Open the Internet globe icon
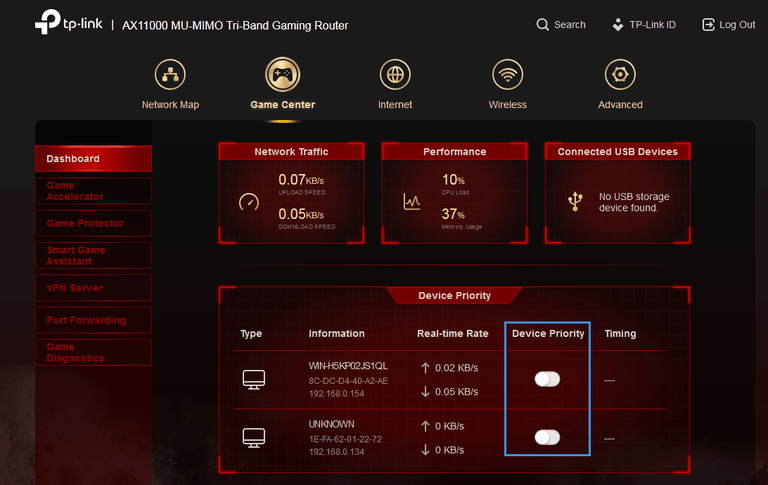This screenshot has width=768, height=485. point(395,74)
